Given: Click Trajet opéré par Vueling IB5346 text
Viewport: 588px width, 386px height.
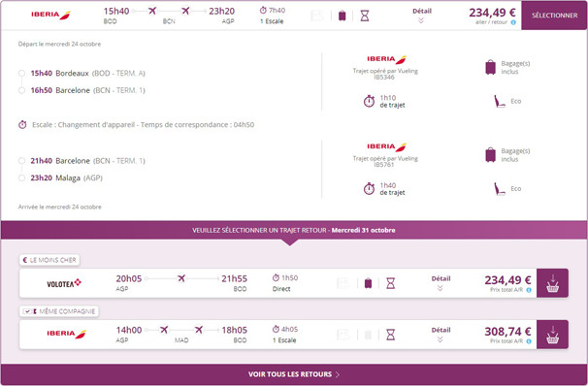Looking at the screenshot, I should 385,74.
